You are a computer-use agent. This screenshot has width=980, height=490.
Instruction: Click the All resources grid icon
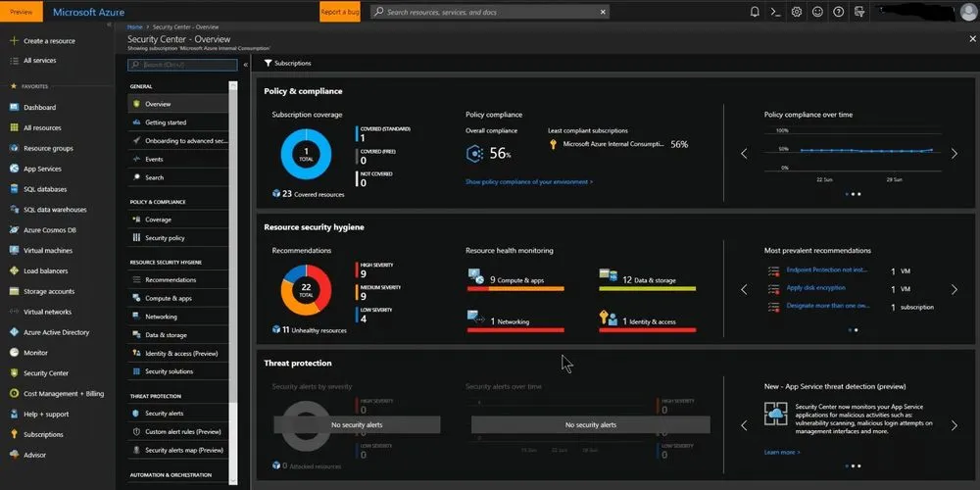[14, 127]
